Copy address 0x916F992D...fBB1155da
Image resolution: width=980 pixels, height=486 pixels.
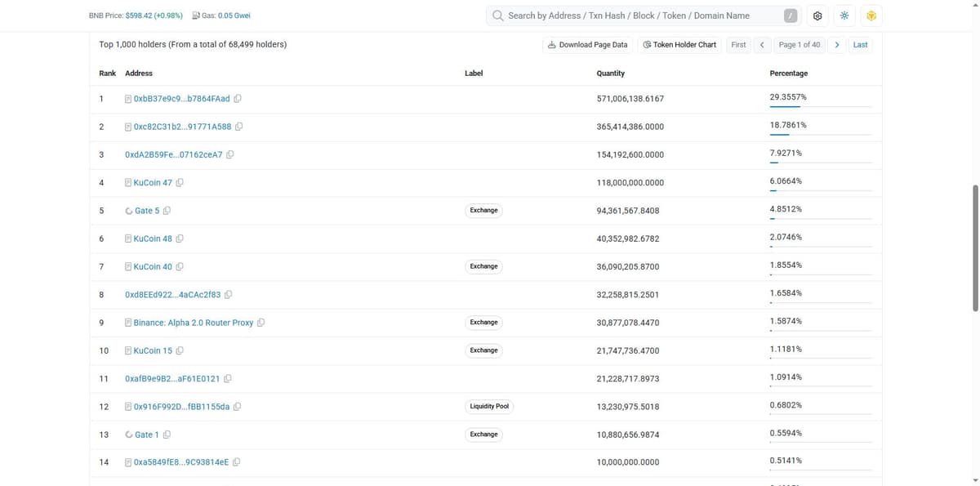pyautogui.click(x=238, y=407)
